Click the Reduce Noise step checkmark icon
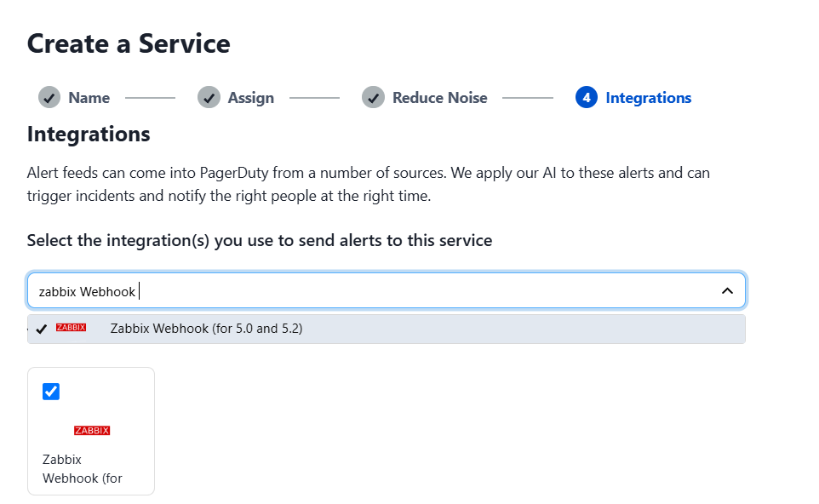Image resolution: width=819 pixels, height=504 pixels. click(373, 98)
